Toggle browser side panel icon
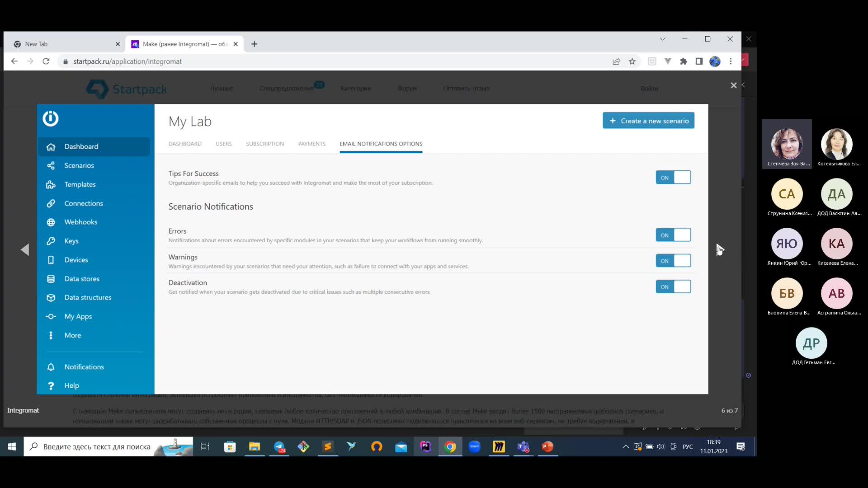868x488 pixels. (x=699, y=61)
